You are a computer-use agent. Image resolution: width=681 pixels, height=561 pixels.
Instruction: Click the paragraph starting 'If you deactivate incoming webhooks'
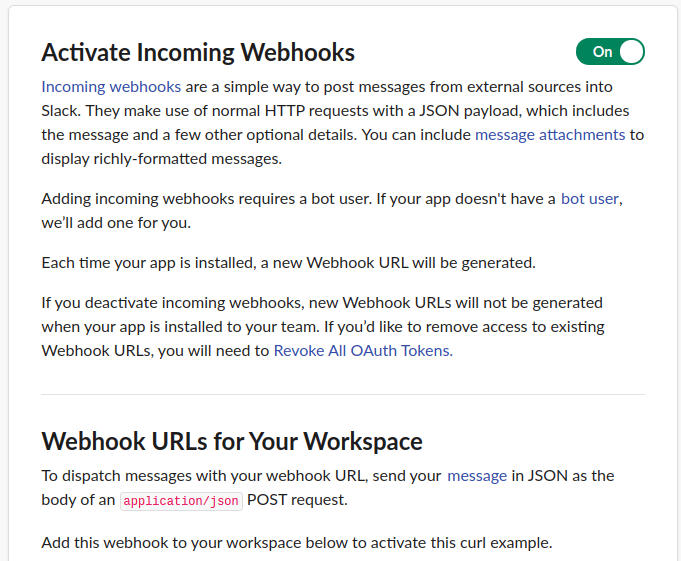(x=323, y=327)
